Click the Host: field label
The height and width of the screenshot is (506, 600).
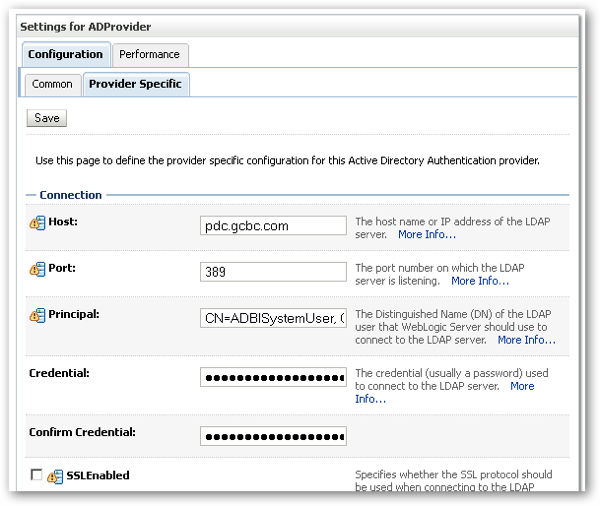[x=63, y=222]
